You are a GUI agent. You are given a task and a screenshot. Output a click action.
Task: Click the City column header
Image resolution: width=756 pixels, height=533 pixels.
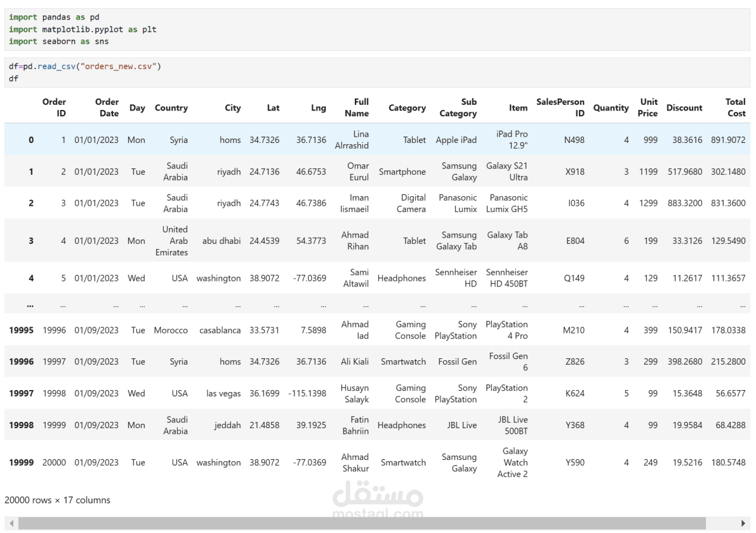pos(232,107)
